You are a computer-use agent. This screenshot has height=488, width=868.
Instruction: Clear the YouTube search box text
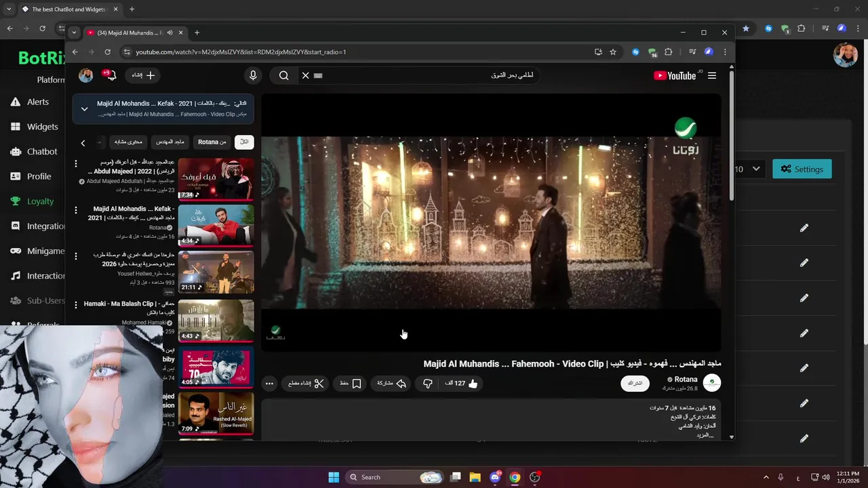(305, 75)
